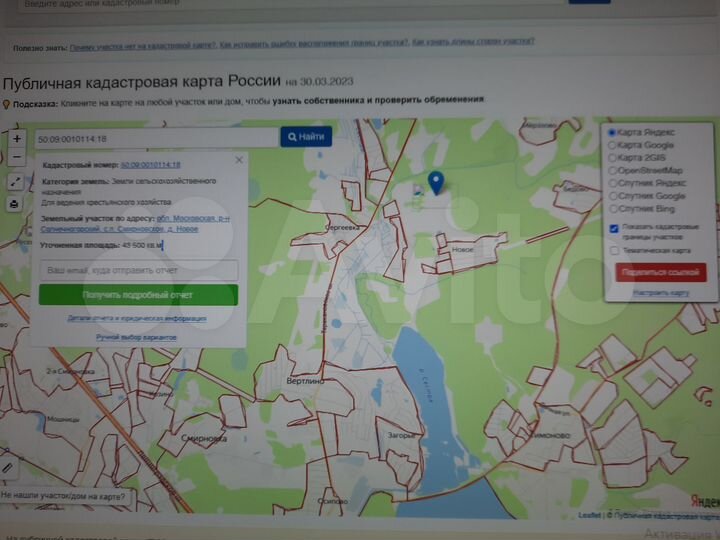Screen dimensions: 720x540
Task: Click Осипово label on map
Action: [x=332, y=501]
